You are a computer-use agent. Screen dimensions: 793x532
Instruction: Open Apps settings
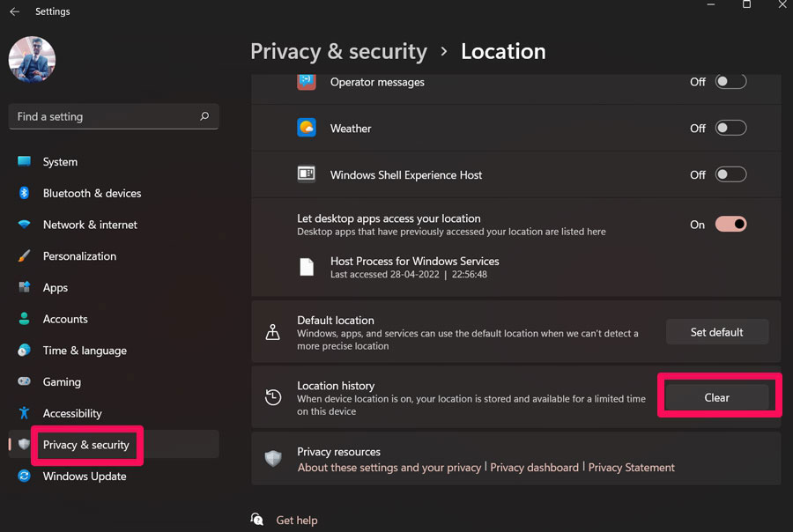[x=114, y=287]
